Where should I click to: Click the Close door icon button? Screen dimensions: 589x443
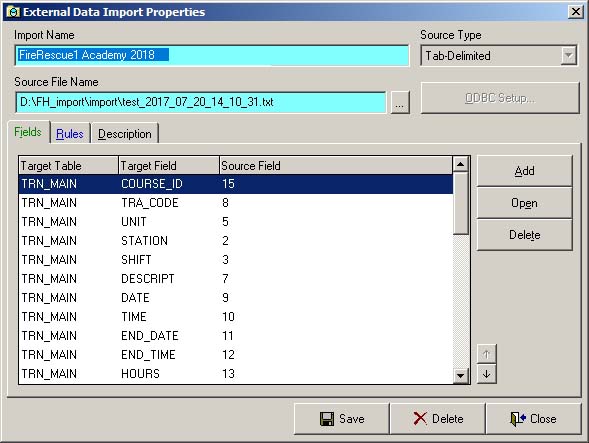533,419
